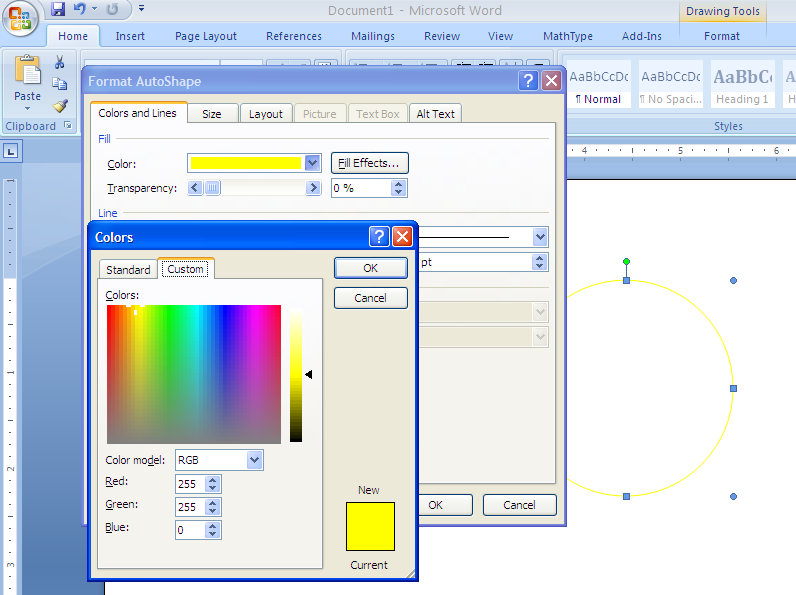Click the Copy icon in Clipboard group

point(59,83)
